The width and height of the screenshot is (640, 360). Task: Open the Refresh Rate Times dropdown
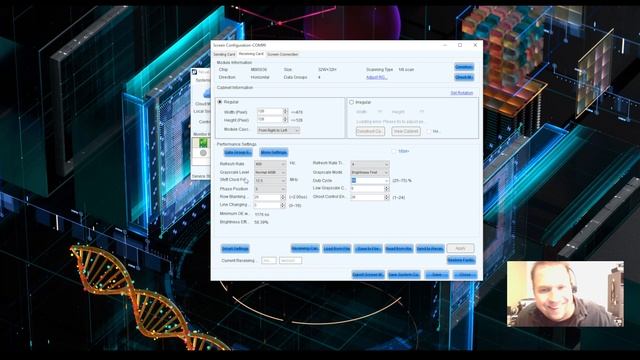point(370,164)
